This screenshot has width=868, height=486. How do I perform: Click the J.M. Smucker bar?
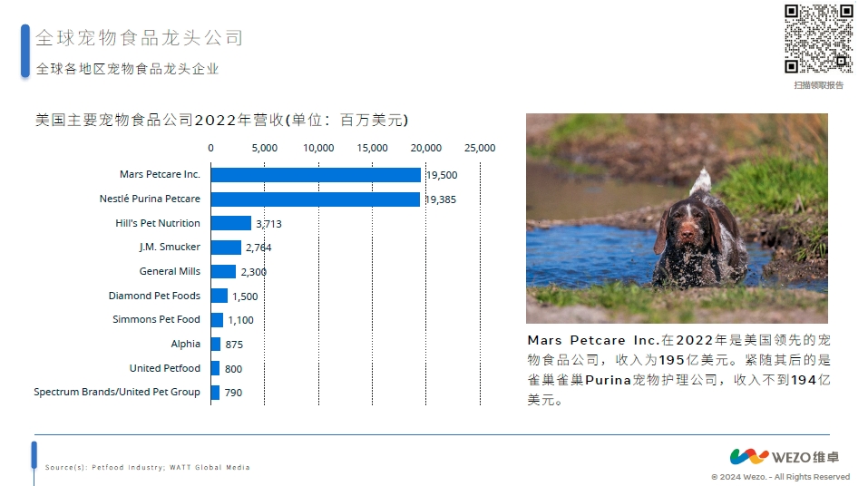coord(226,248)
